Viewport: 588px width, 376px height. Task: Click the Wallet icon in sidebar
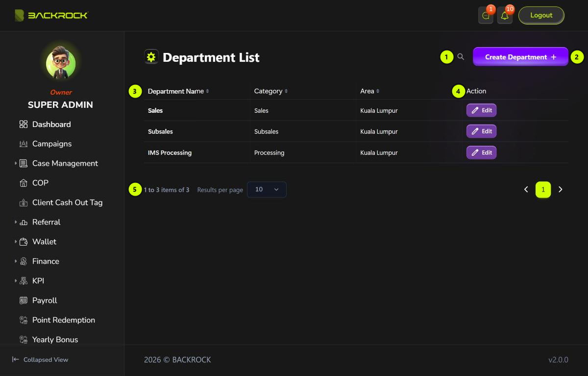24,242
